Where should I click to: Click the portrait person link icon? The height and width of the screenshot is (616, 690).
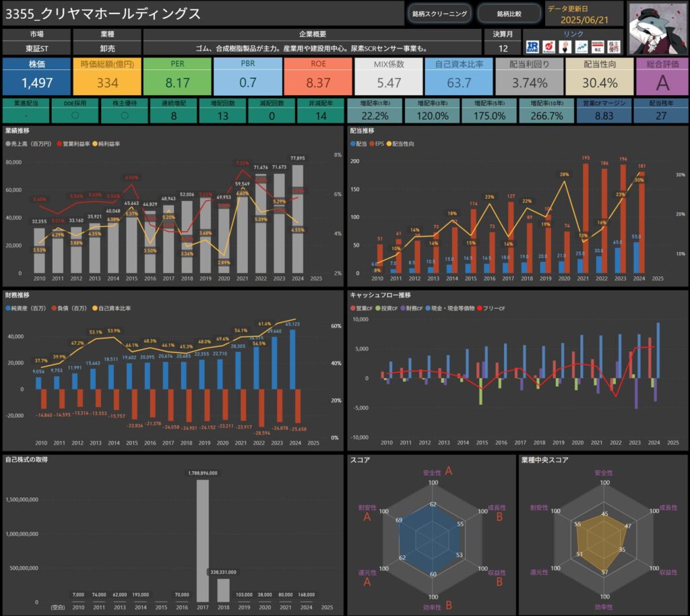coord(565,47)
